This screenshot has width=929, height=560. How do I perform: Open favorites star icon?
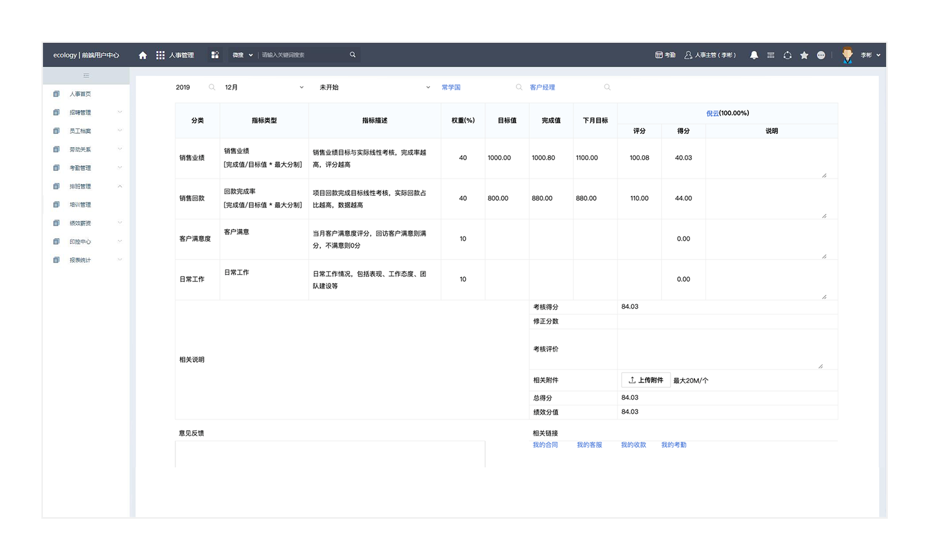click(x=804, y=55)
